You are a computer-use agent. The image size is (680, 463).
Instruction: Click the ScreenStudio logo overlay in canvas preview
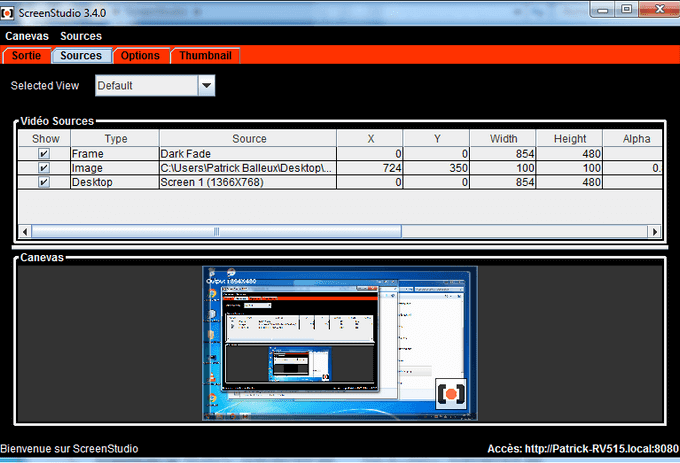click(x=451, y=394)
